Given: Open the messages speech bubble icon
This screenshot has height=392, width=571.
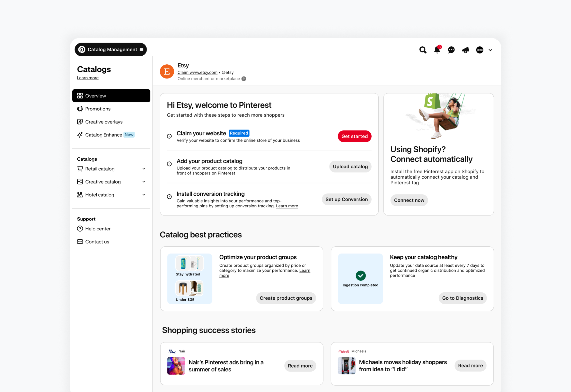Looking at the screenshot, I should pyautogui.click(x=451, y=50).
